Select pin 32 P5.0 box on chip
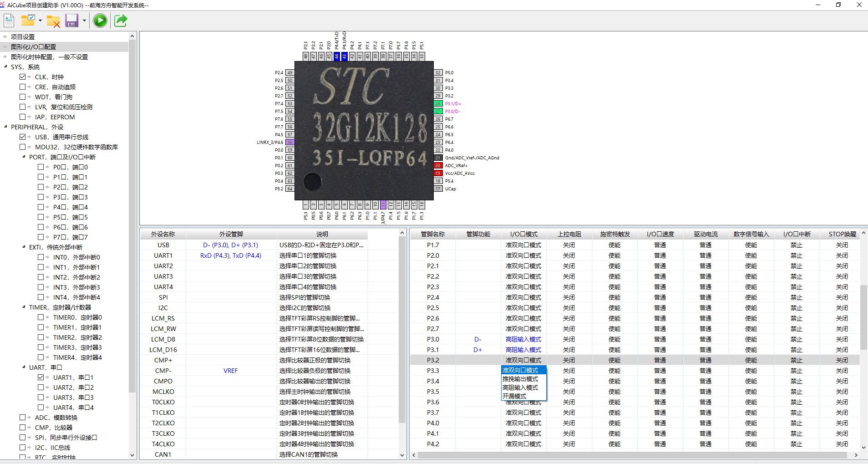 [438, 72]
